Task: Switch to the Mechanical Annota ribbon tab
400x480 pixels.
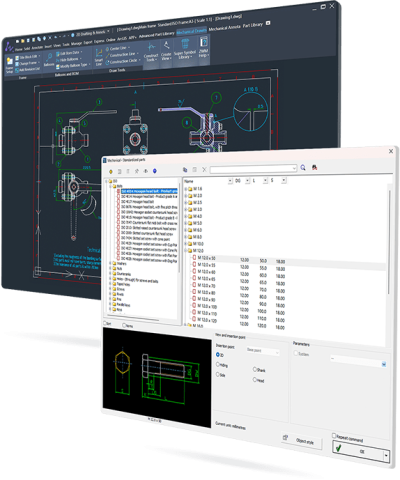Action: (x=224, y=28)
